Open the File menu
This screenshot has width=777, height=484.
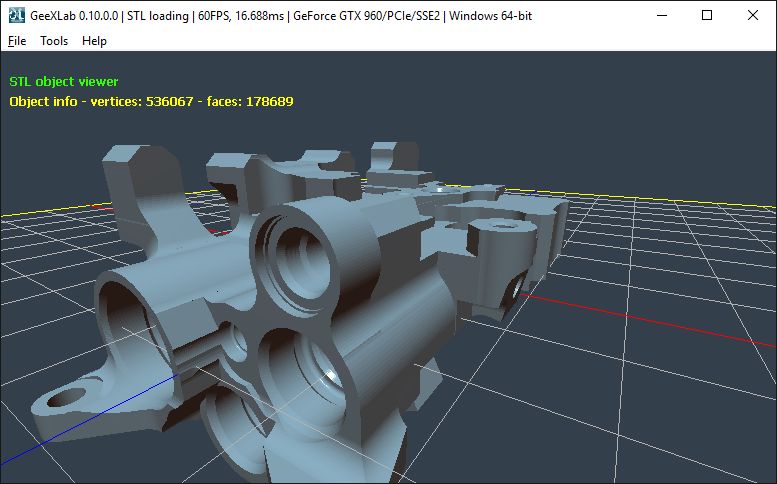[x=17, y=41]
